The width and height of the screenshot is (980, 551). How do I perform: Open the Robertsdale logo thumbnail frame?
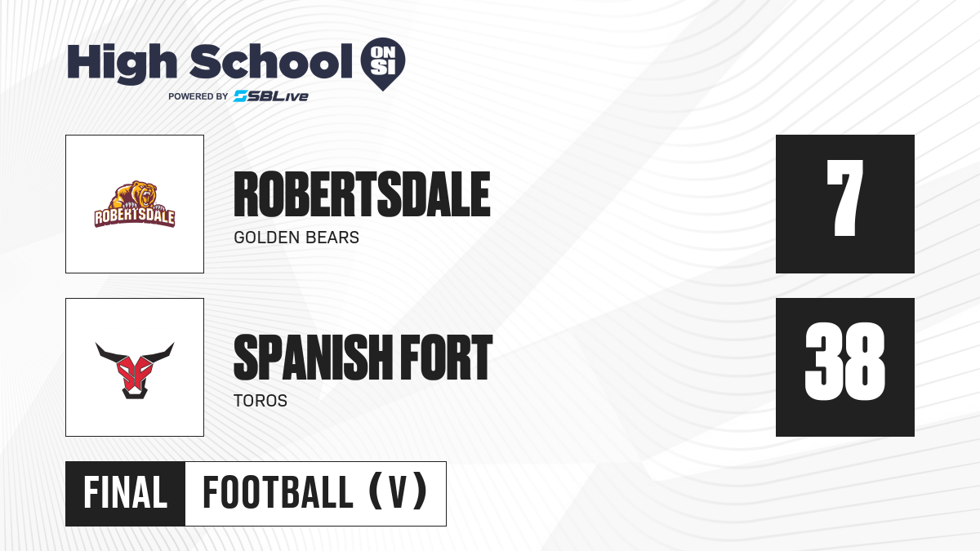pyautogui.click(x=135, y=204)
